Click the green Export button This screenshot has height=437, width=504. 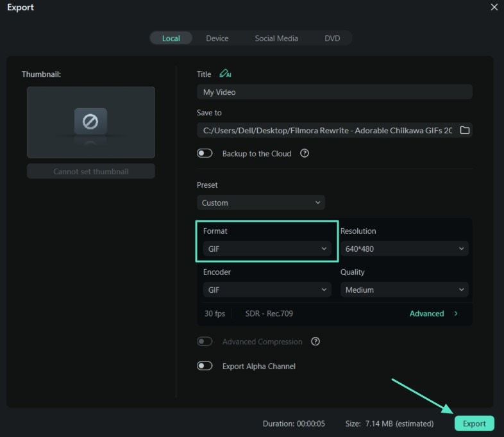(x=474, y=424)
